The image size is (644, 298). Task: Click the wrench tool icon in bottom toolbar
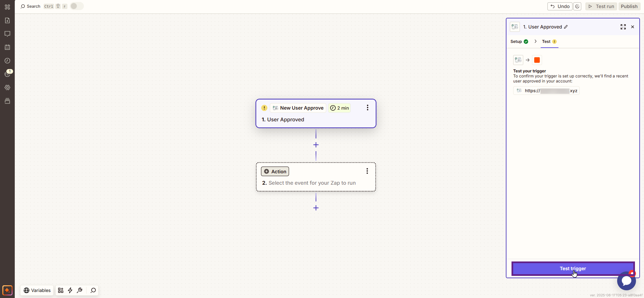point(79,290)
